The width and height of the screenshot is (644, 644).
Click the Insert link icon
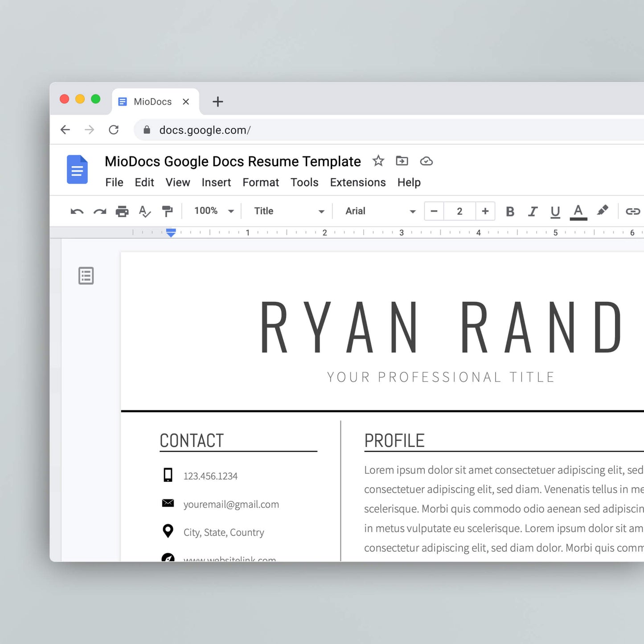632,211
